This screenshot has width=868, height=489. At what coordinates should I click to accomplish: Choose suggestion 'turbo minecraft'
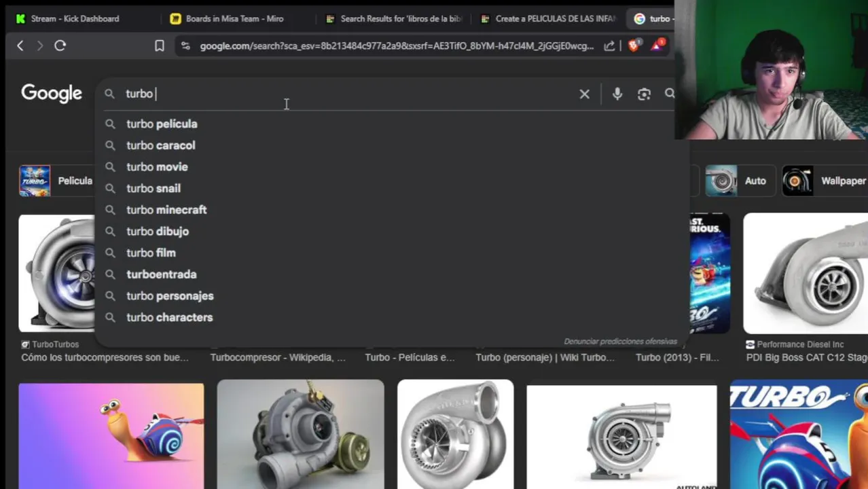pyautogui.click(x=166, y=210)
